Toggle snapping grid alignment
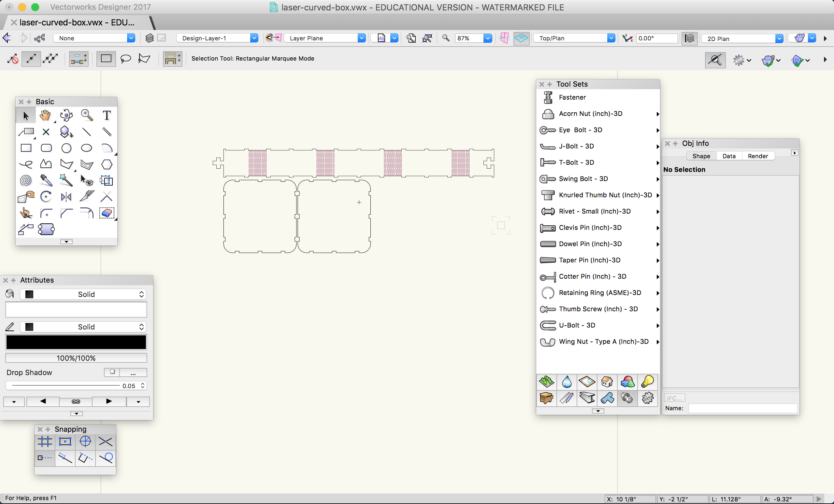The image size is (834, 504). (x=45, y=441)
